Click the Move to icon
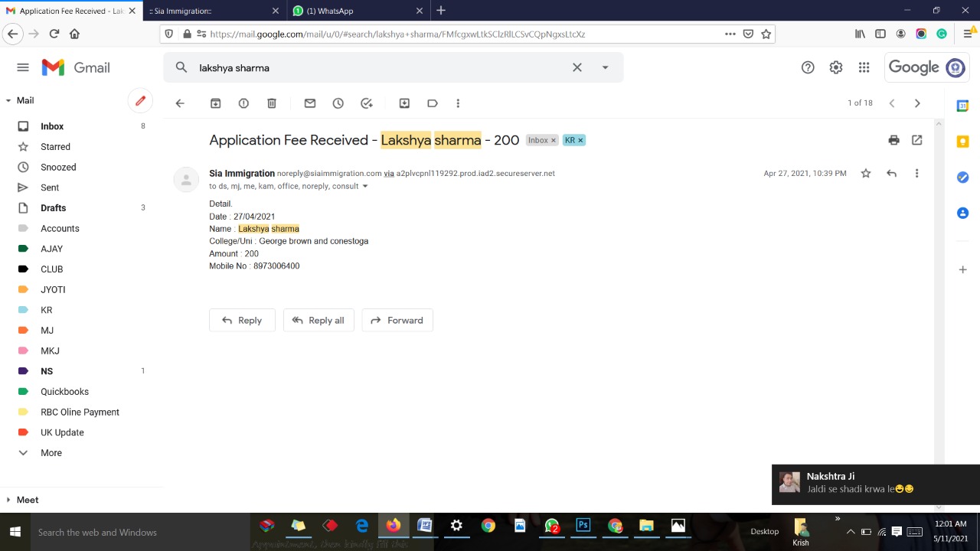Screen dimensions: 980x551 click(404, 103)
